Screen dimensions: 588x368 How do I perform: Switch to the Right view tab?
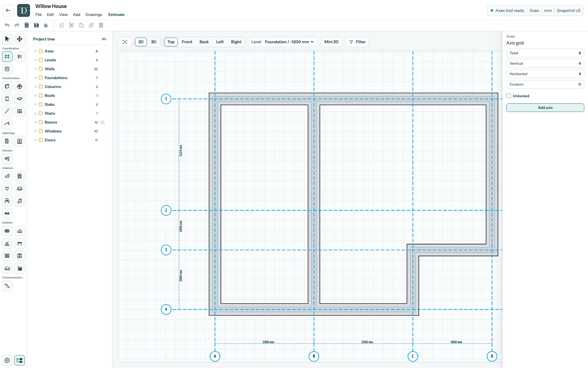click(236, 42)
